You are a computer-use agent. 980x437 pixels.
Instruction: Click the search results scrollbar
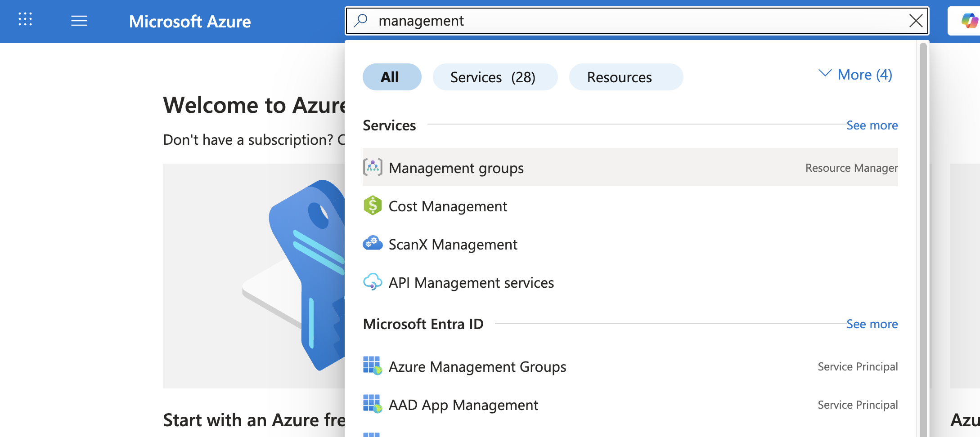point(923,225)
